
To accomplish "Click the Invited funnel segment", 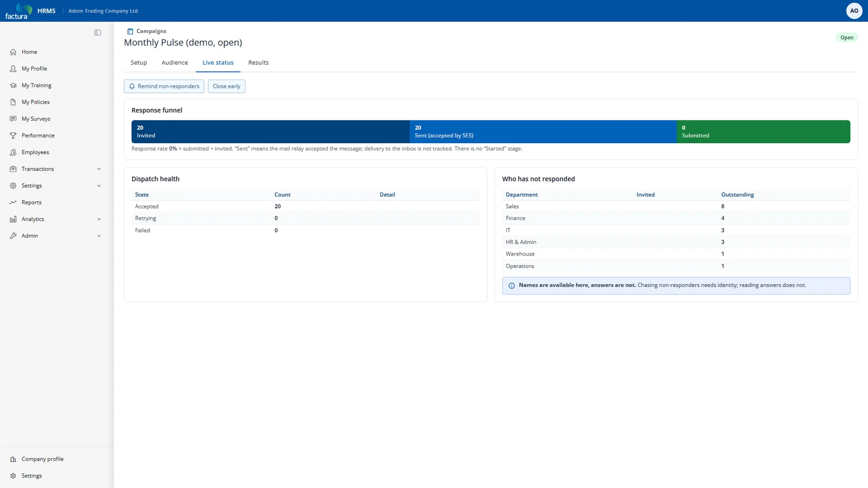I will (270, 132).
